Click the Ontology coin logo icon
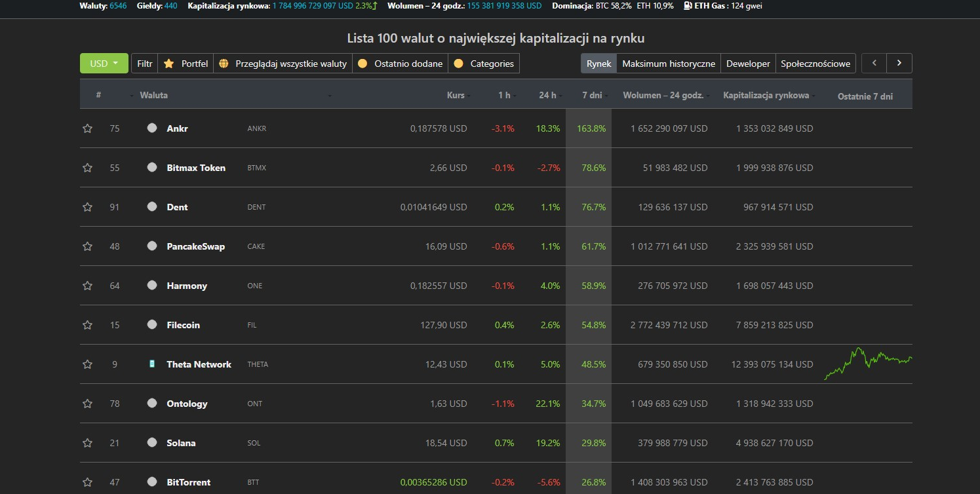 [x=152, y=403]
